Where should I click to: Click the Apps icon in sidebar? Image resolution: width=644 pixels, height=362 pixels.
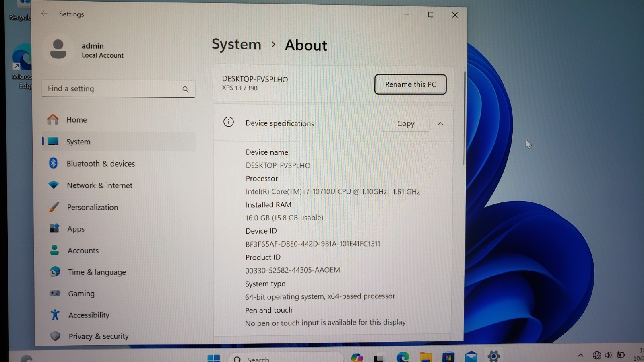(54, 228)
